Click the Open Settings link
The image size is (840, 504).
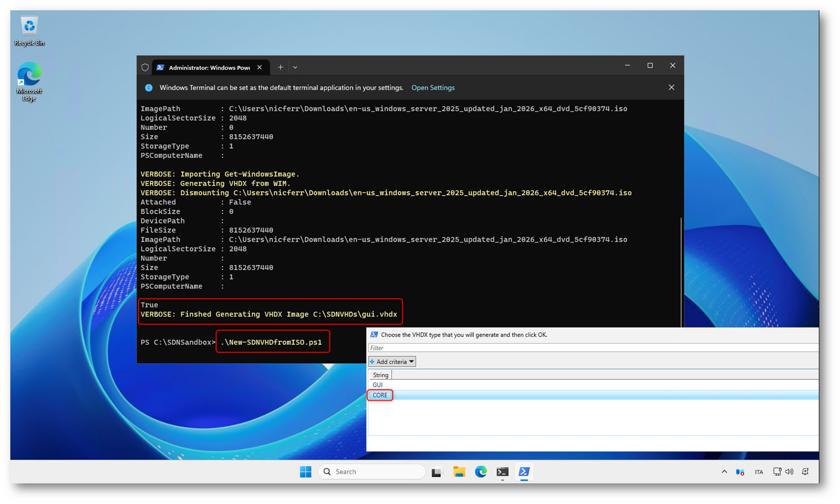pos(433,88)
